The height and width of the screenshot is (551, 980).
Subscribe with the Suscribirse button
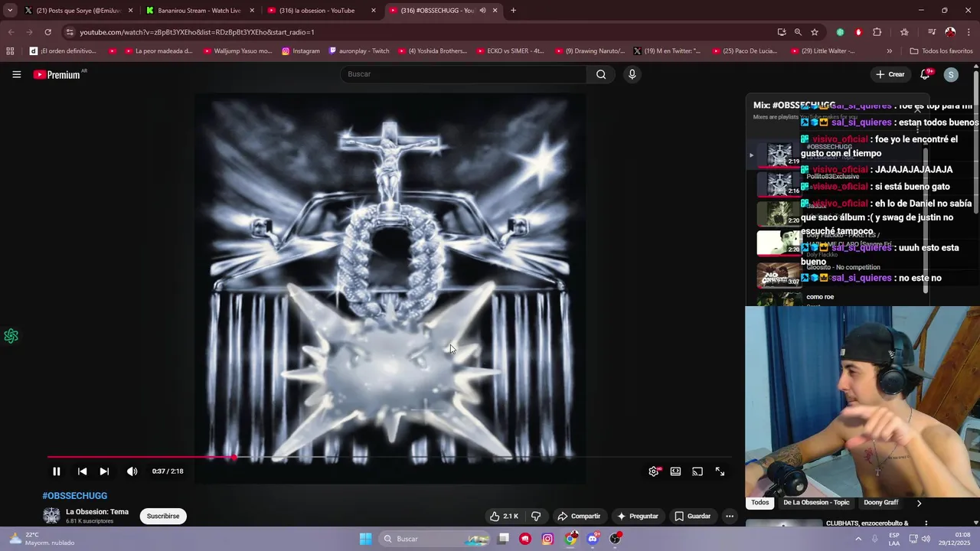tap(163, 516)
